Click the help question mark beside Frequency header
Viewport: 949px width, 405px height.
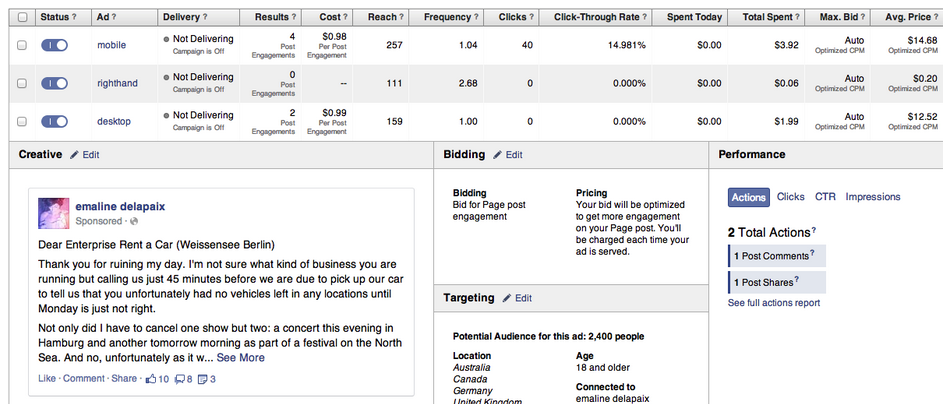(x=476, y=17)
